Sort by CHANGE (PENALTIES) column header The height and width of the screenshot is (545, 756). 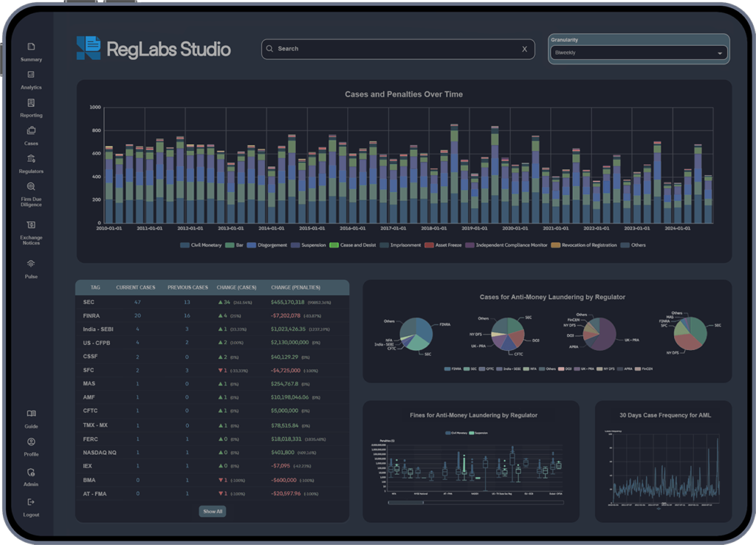[295, 287]
